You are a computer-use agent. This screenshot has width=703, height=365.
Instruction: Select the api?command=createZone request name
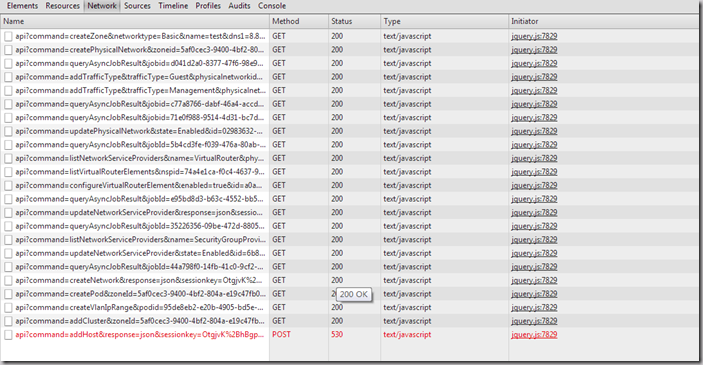140,36
